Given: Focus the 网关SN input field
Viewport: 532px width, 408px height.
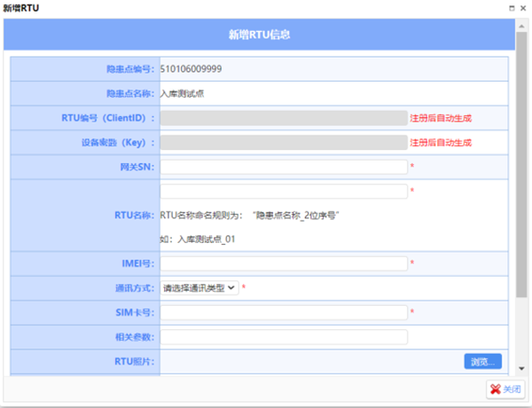Looking at the screenshot, I should pyautogui.click(x=284, y=166).
